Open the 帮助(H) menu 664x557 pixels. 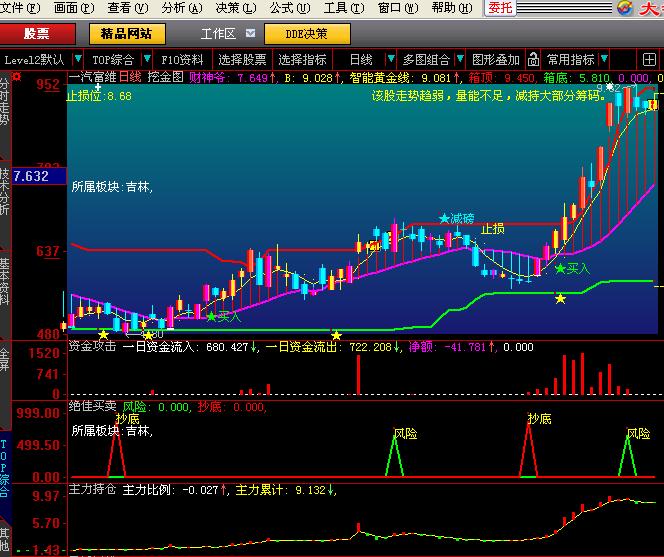[x=452, y=8]
